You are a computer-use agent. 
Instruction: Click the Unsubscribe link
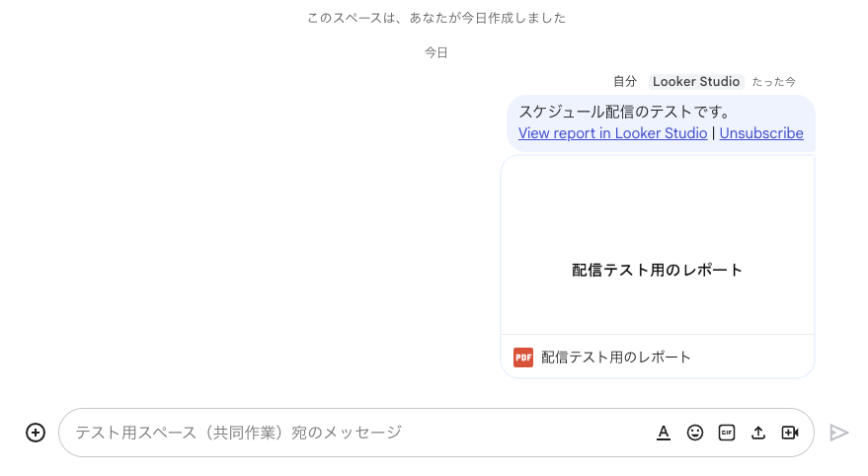tap(760, 133)
